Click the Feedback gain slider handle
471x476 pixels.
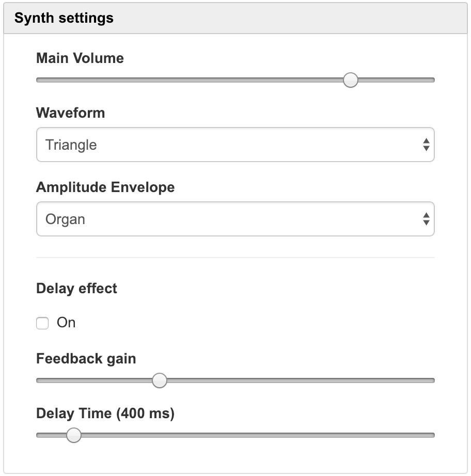click(160, 380)
